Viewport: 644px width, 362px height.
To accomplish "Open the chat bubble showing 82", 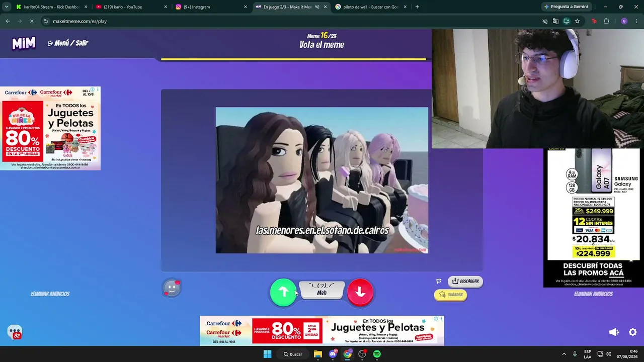I will click(x=15, y=332).
